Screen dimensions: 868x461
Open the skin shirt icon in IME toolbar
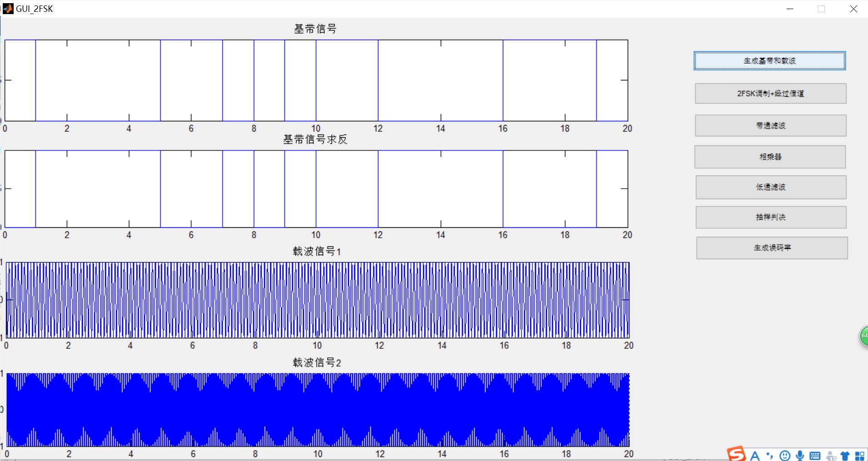pyautogui.click(x=845, y=456)
